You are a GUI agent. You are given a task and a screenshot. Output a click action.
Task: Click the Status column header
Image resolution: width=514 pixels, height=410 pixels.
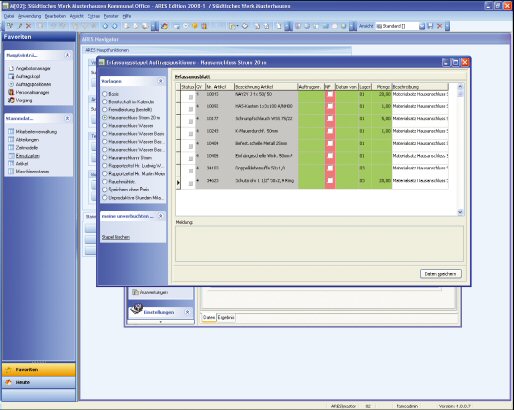(188, 87)
